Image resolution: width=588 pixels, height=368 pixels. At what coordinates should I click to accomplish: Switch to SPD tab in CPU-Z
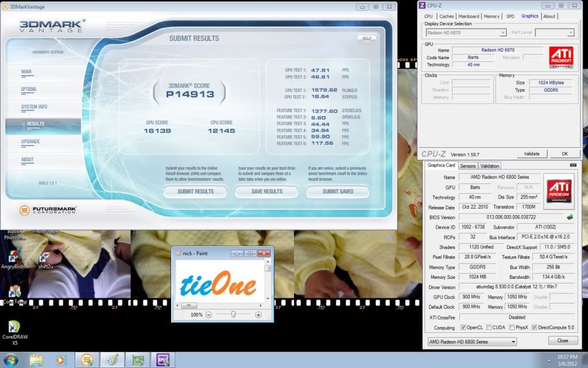point(510,17)
